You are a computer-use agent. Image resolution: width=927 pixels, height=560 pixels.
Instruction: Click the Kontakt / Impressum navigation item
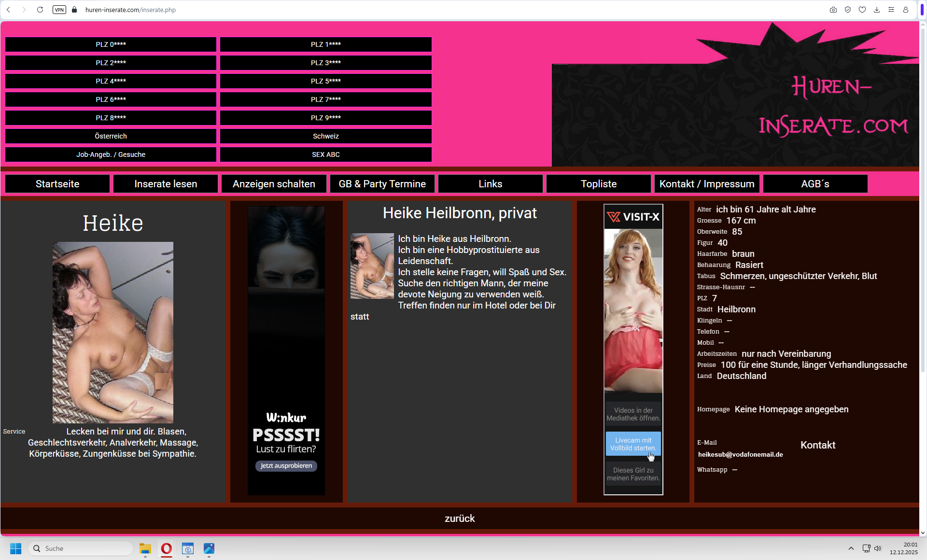707,184
